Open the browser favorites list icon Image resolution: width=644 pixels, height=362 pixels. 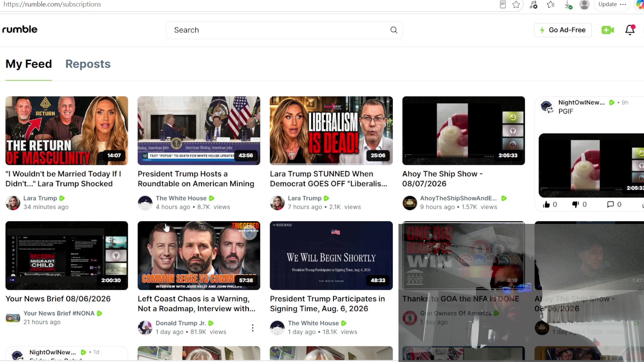550,5
